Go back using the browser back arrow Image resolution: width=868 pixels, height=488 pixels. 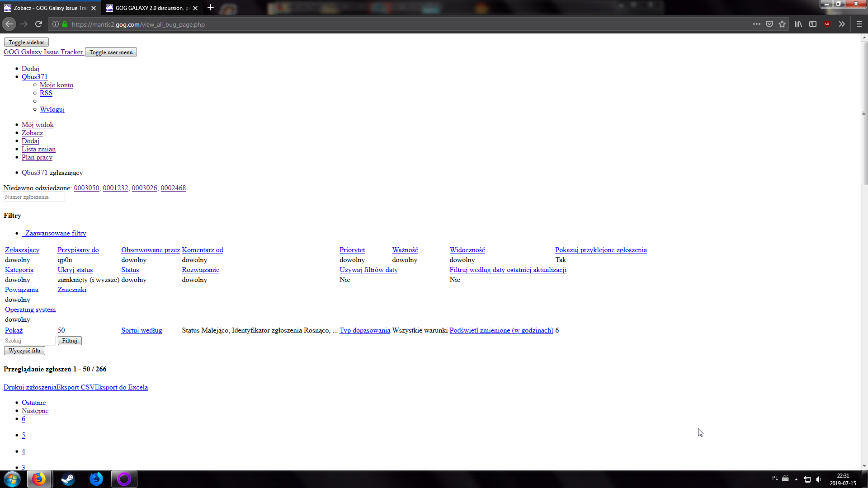[9, 24]
